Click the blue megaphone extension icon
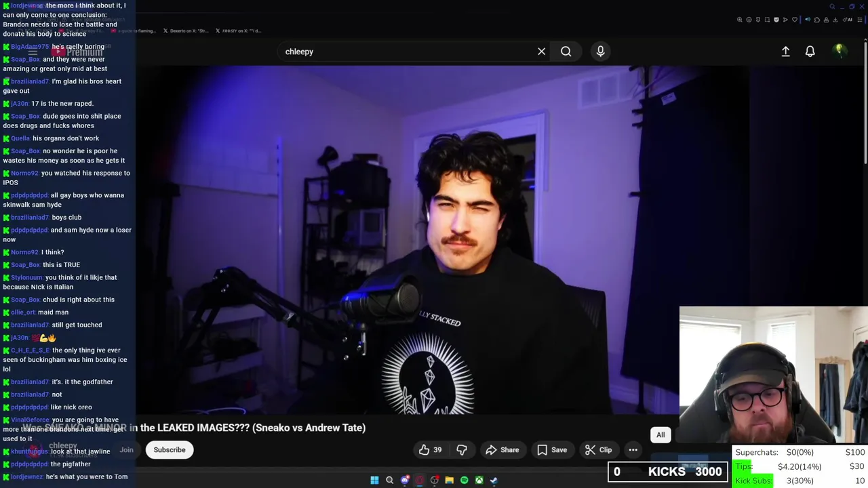Viewport: 868px width, 488px height. click(x=808, y=20)
